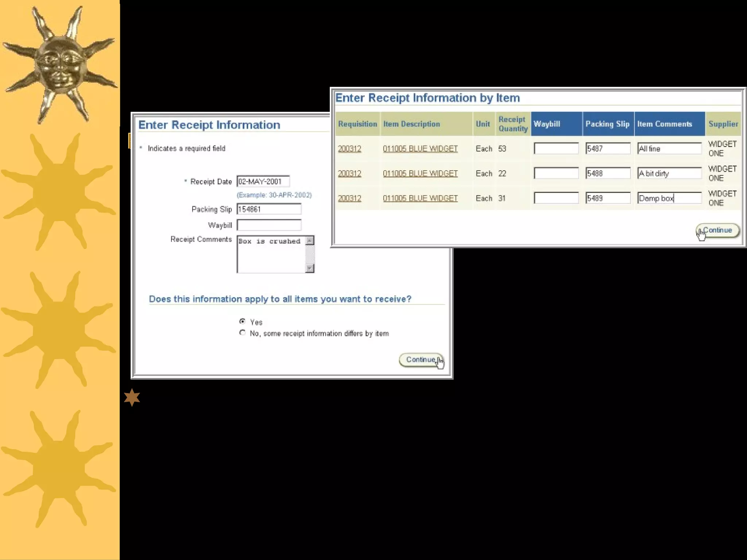The image size is (747, 560).
Task: Open 011005 BLUE WIDGET link in second row
Action: pyautogui.click(x=420, y=174)
